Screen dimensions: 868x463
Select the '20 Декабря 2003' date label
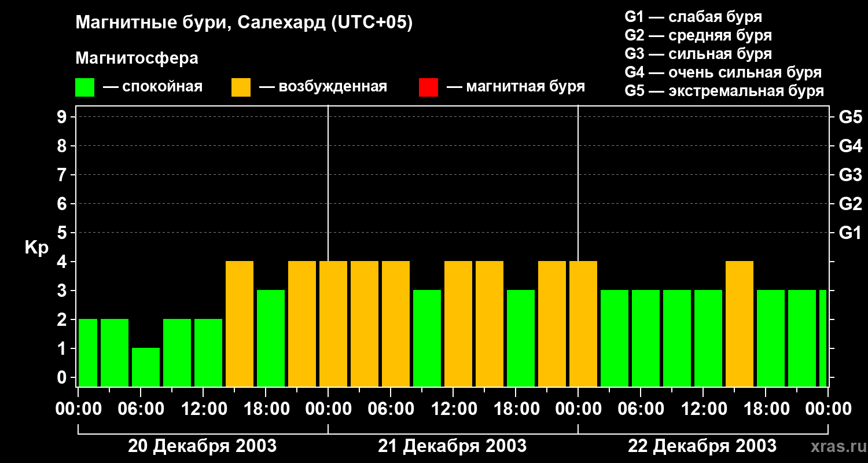202,446
